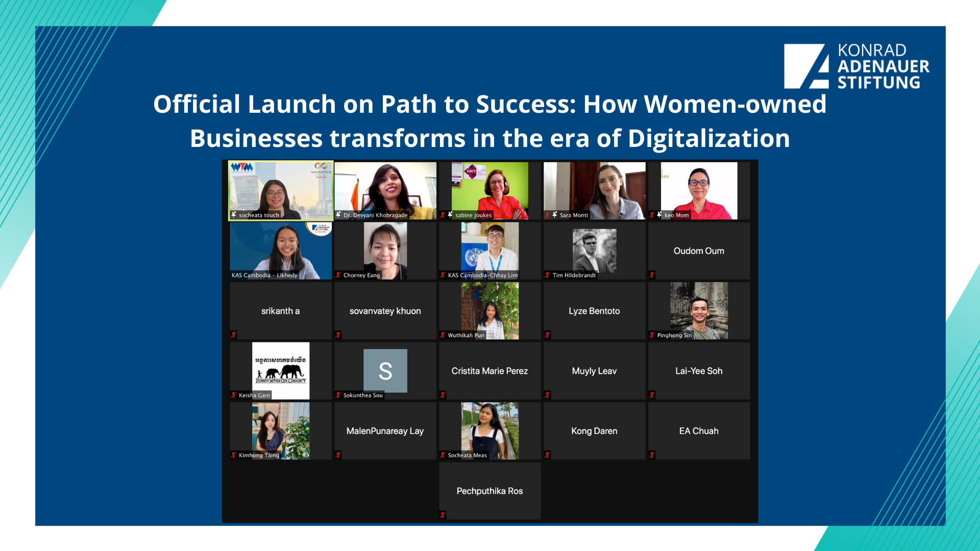Screen dimensions: 980x551
Task: Select the Kimhong Taing video tile
Action: [x=280, y=430]
